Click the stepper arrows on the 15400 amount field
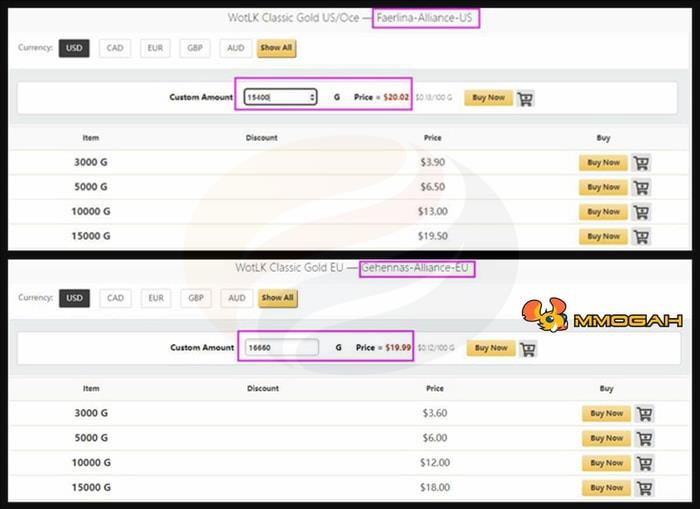Image resolution: width=700 pixels, height=509 pixels. [x=313, y=97]
